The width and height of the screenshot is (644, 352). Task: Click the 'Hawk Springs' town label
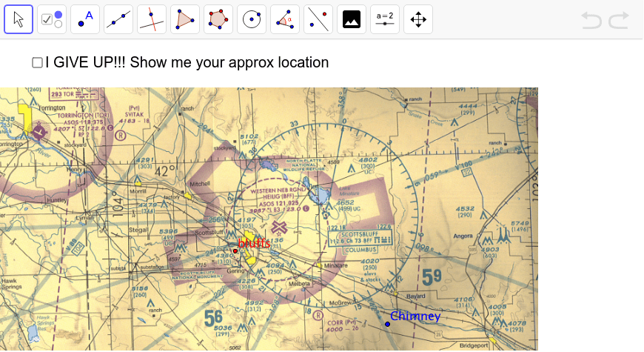(11, 284)
